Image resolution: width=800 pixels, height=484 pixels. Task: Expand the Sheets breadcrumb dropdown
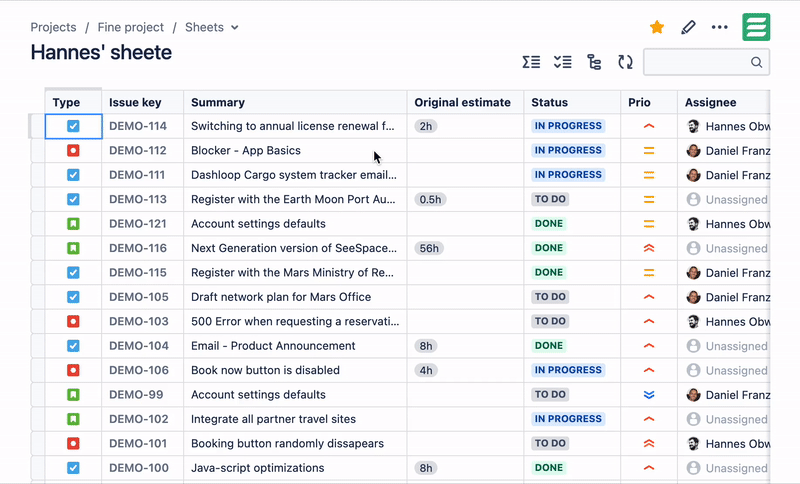point(235,28)
